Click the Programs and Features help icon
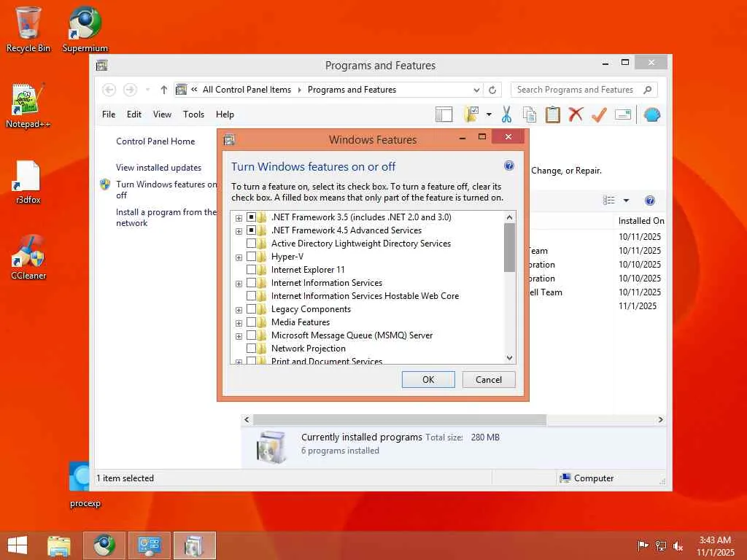747x560 pixels. tap(649, 201)
